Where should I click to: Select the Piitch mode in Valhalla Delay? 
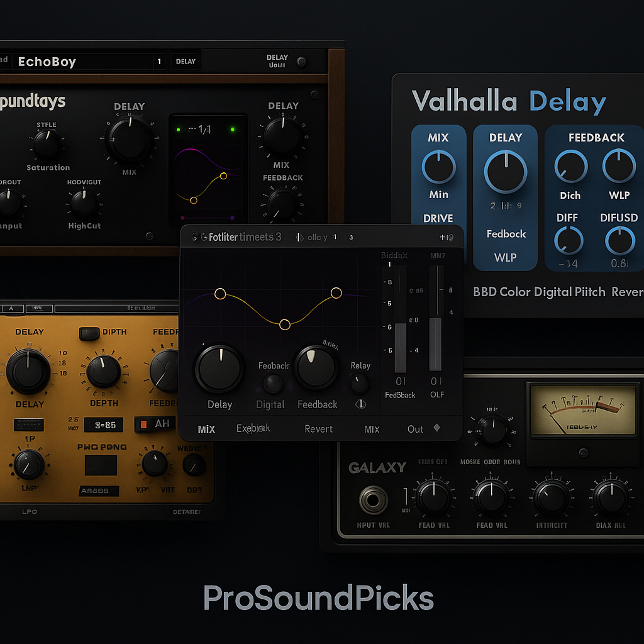pos(590,292)
